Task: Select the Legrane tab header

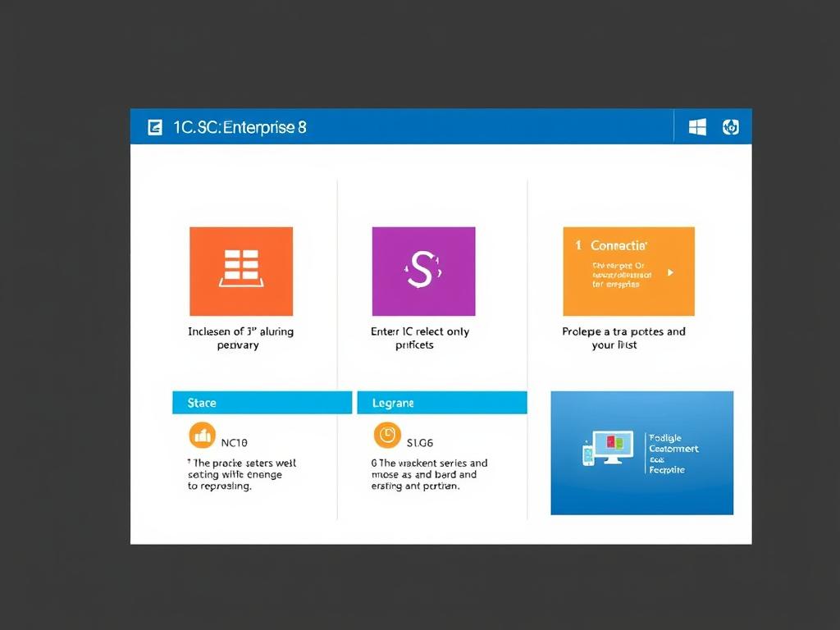Action: [442, 403]
